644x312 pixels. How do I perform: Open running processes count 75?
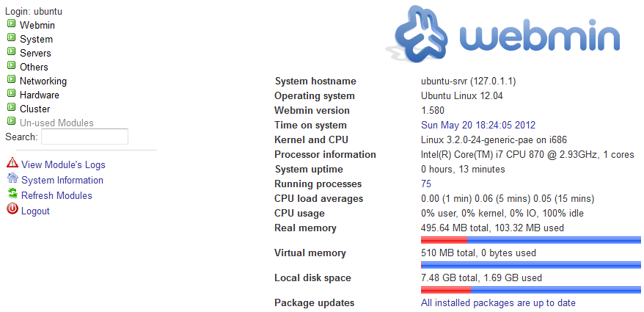tap(426, 184)
